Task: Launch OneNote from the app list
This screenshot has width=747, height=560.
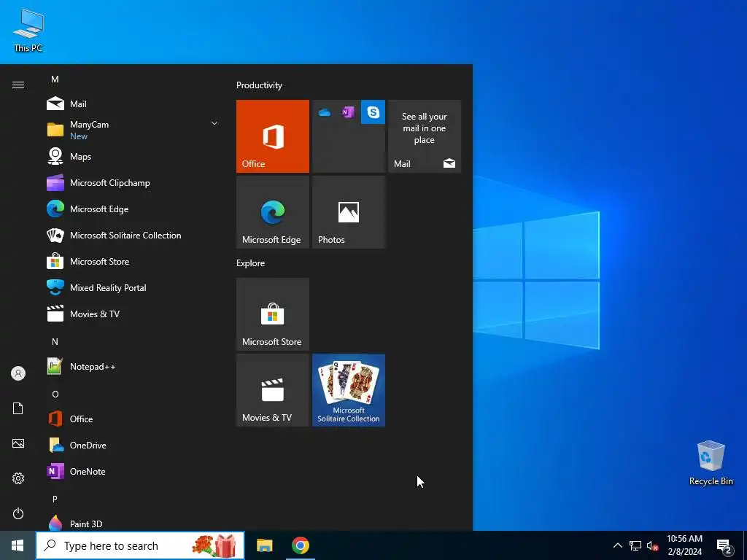Action: [133, 472]
